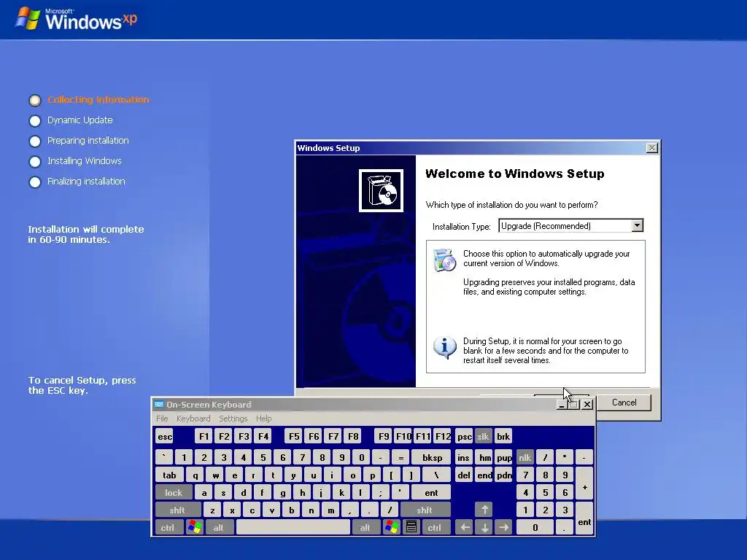Tap the psc print screen key
This screenshot has height=560, width=747.
(464, 437)
